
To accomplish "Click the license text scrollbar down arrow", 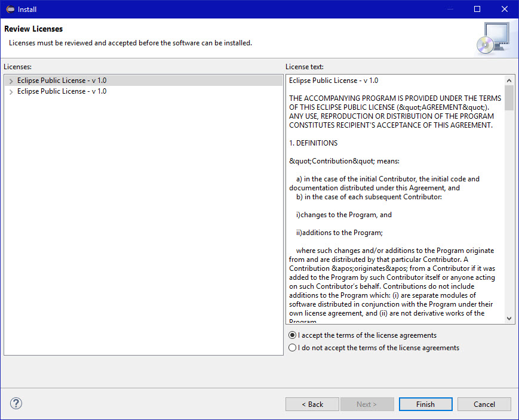I will (509, 318).
